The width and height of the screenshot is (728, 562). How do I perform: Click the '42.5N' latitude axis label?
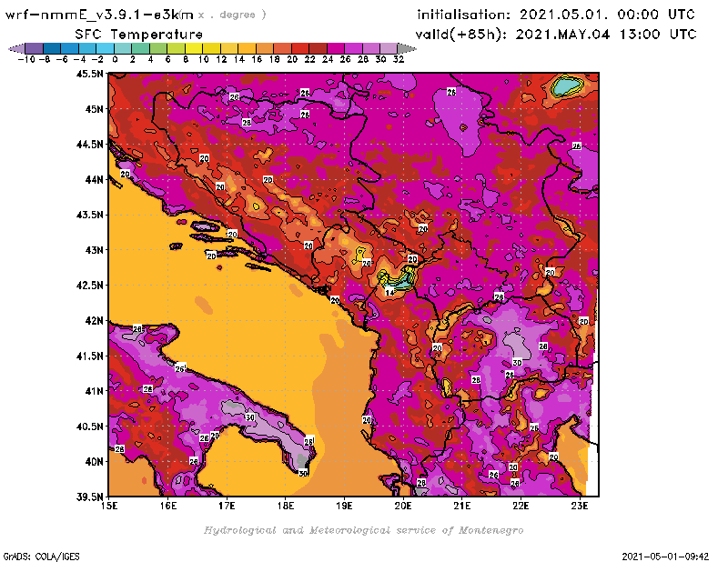(89, 286)
